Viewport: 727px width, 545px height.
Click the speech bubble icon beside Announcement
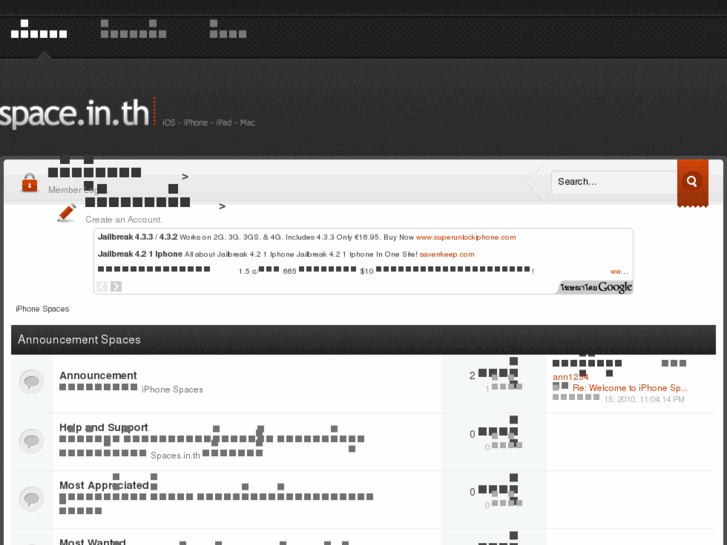(32, 382)
